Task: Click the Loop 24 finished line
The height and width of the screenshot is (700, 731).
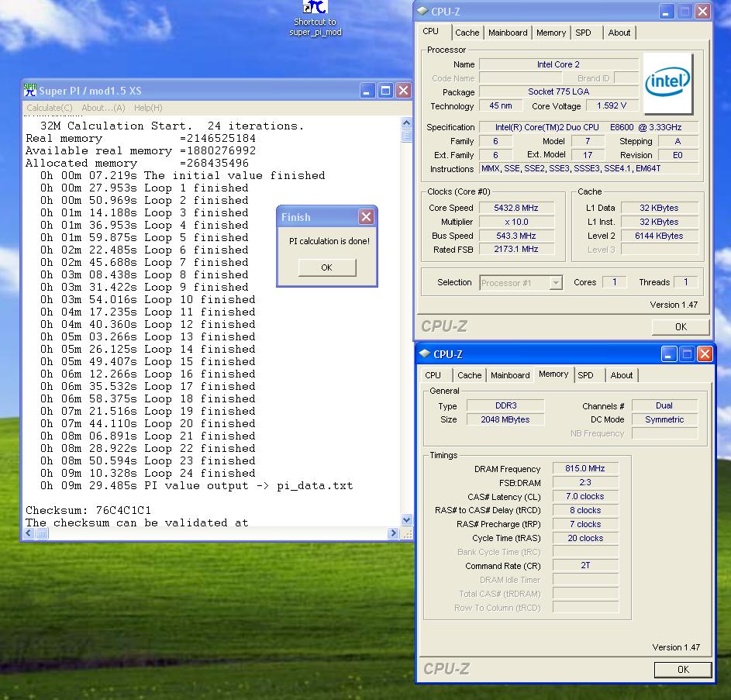Action: point(148,473)
